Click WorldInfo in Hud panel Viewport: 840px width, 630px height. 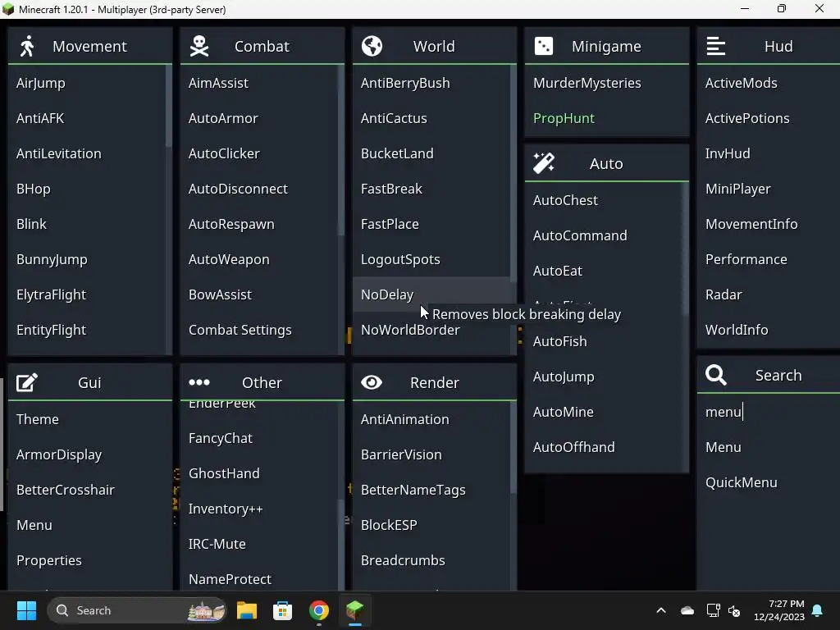(768, 330)
